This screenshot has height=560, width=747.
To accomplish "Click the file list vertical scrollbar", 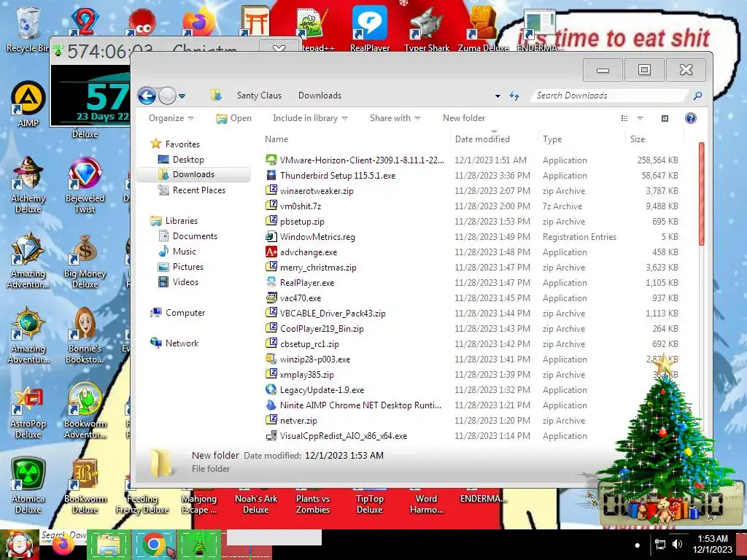I will tap(701, 193).
